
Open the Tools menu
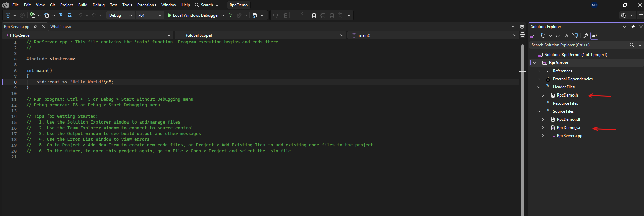[127, 5]
